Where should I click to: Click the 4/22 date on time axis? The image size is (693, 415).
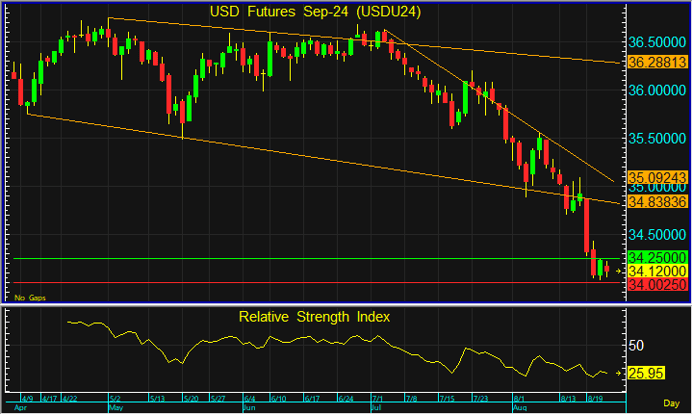point(70,399)
